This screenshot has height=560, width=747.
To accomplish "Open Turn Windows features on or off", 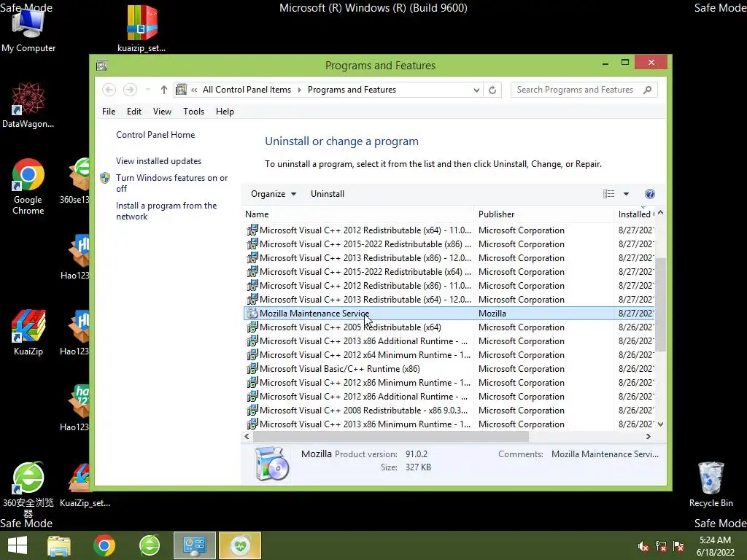I will click(172, 183).
